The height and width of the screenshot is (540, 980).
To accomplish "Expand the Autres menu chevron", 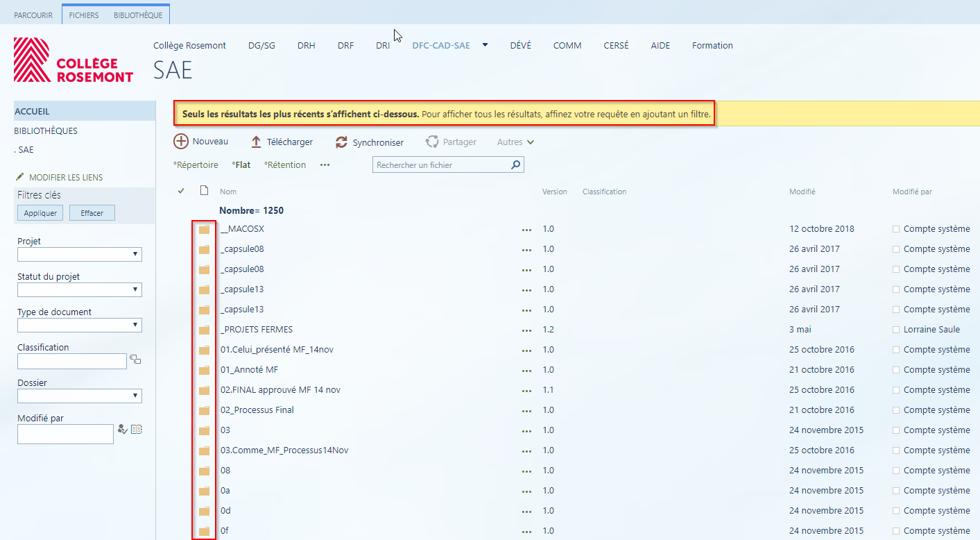I will click(531, 142).
